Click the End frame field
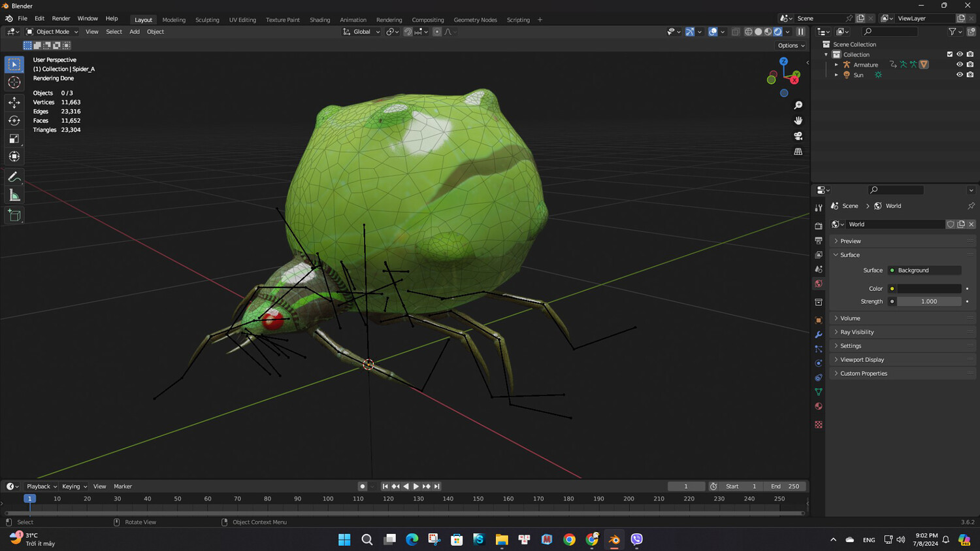The image size is (980, 551). coord(785,486)
